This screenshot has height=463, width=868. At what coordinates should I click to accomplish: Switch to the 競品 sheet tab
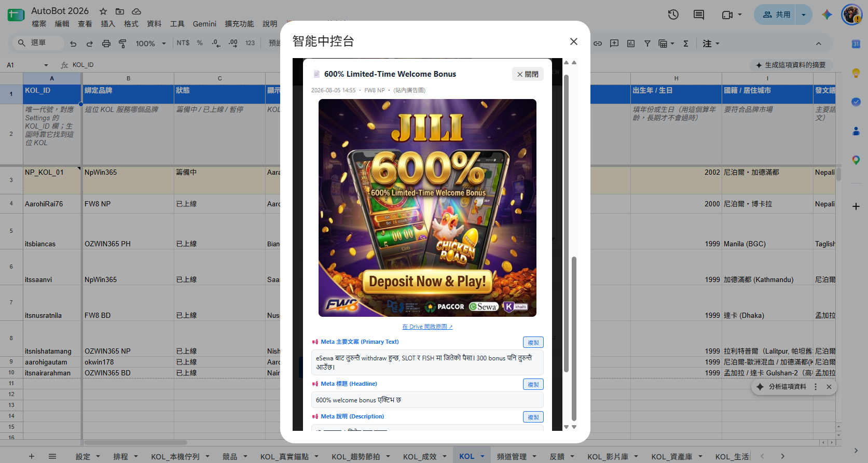click(x=230, y=456)
